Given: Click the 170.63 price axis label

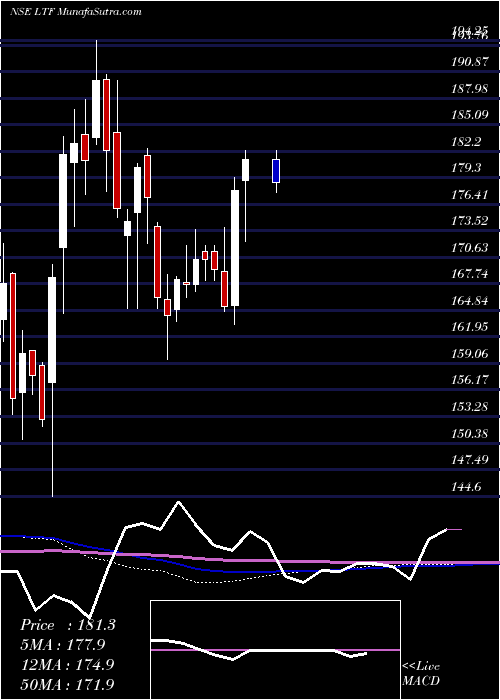Looking at the screenshot, I should [469, 247].
